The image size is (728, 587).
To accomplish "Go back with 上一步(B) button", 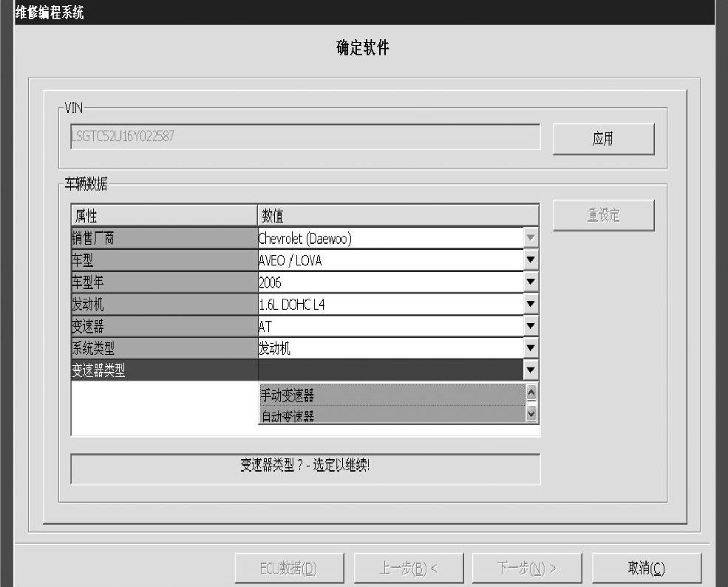I will (409, 568).
